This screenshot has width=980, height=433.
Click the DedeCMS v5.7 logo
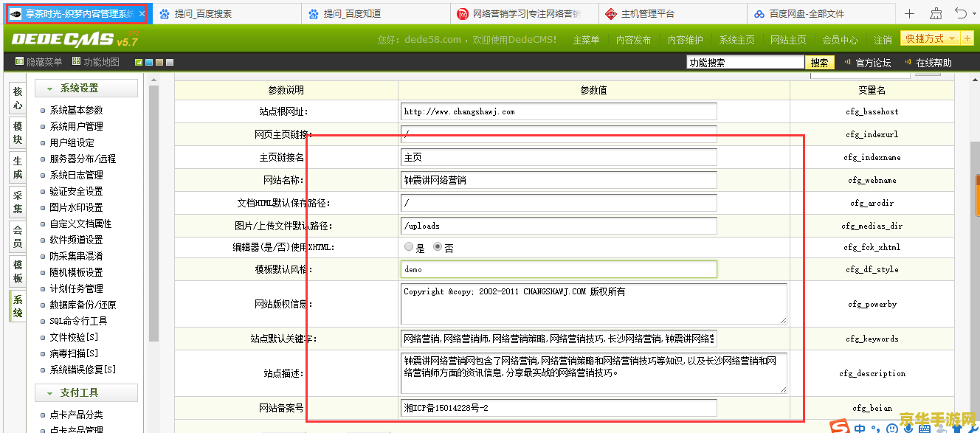pyautogui.click(x=75, y=38)
